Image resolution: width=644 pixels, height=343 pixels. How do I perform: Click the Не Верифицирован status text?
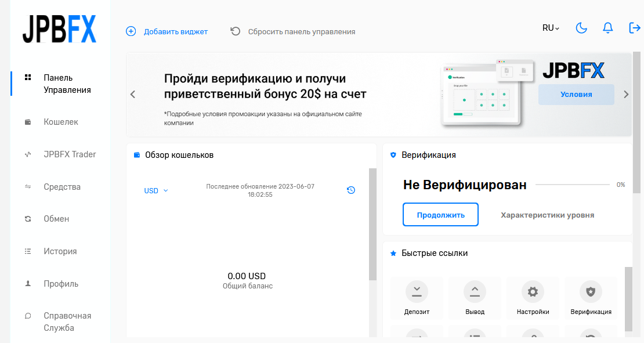click(x=465, y=185)
